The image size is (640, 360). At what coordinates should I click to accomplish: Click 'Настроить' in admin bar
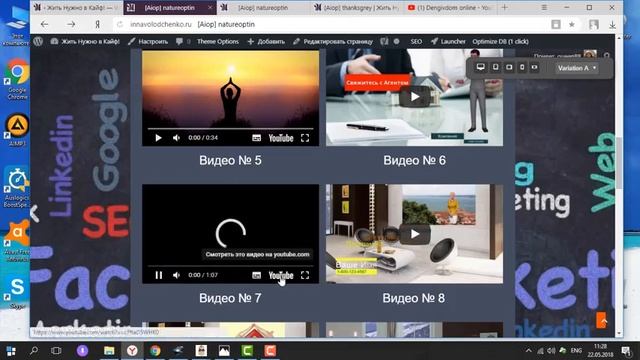[148, 41]
